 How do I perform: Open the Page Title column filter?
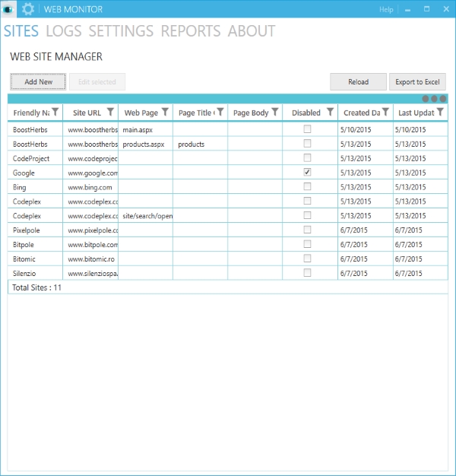click(x=220, y=112)
